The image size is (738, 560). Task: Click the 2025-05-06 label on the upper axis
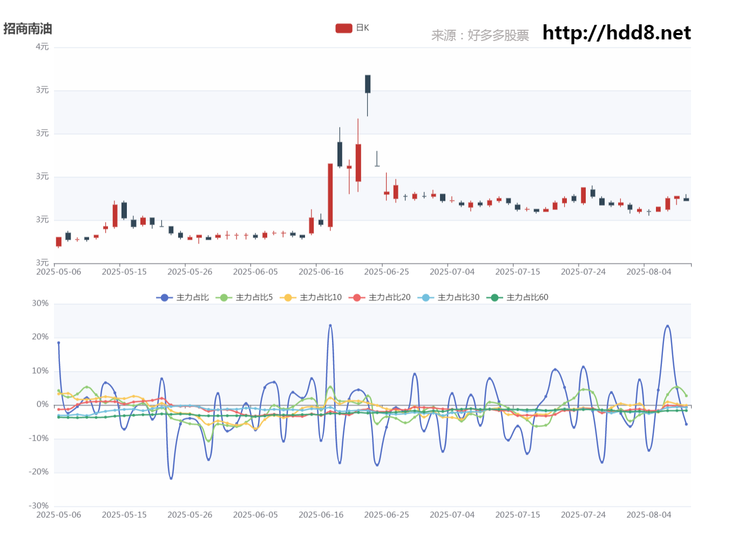(58, 272)
